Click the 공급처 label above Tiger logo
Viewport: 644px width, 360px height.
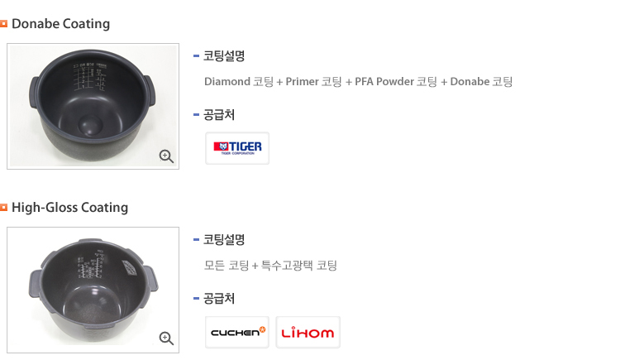coord(219,115)
